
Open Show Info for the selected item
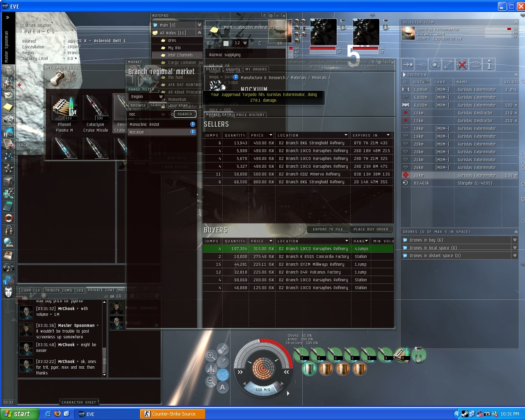(x=489, y=65)
